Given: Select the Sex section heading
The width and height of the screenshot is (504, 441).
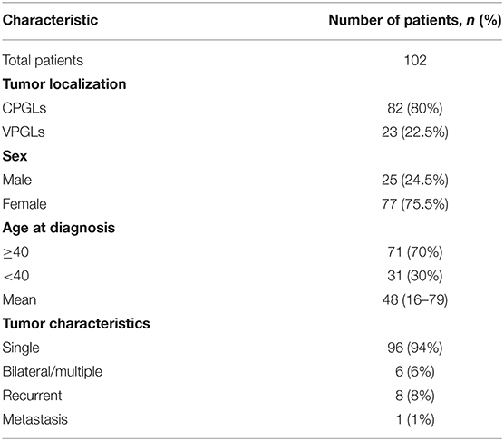Looking at the screenshot, I should tap(15, 156).
